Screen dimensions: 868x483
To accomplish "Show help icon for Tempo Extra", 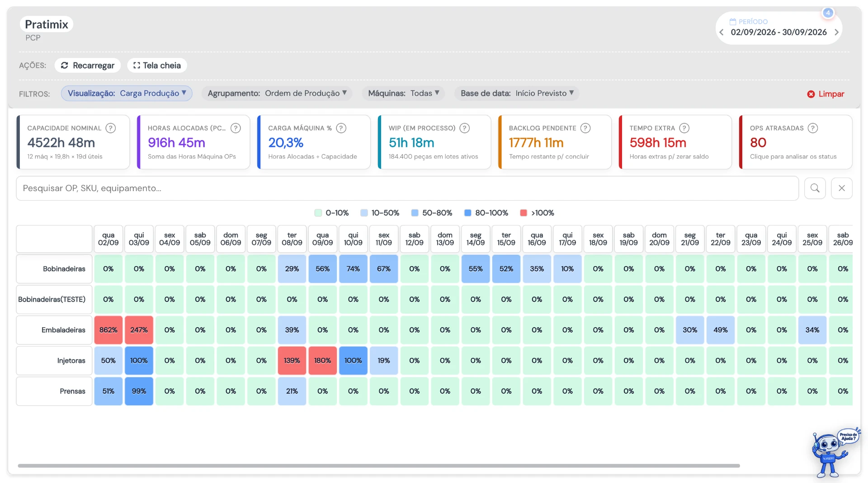I will 684,128.
